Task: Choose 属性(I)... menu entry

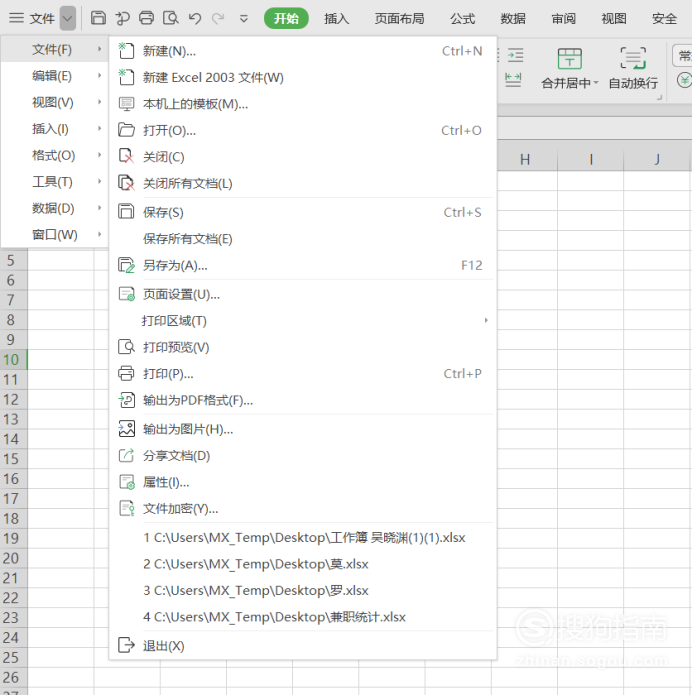Action: tap(303, 482)
